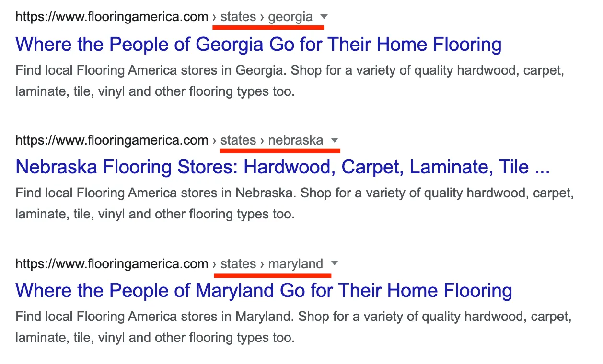Open the dropdown arrow next to nebraska
The height and width of the screenshot is (364, 603).
click(x=335, y=140)
